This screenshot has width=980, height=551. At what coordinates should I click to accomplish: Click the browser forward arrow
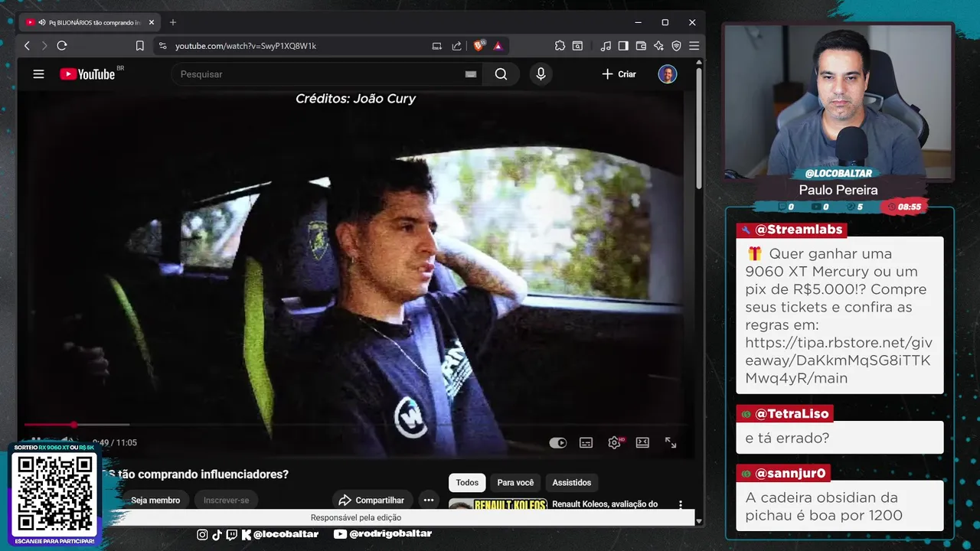tap(44, 46)
